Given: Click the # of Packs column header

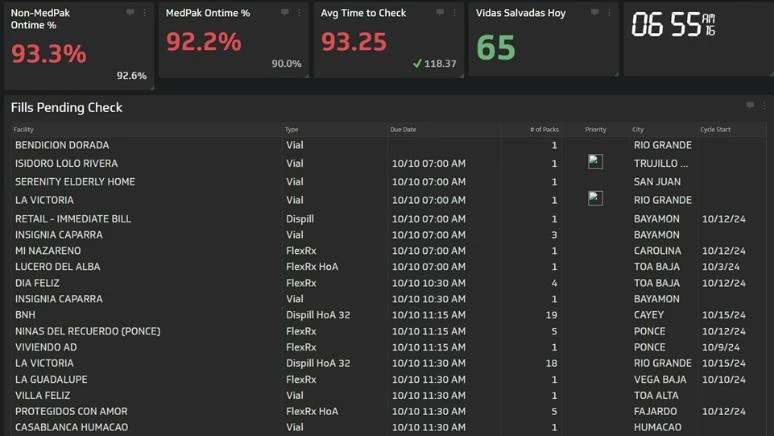Looking at the screenshot, I should click(544, 130).
